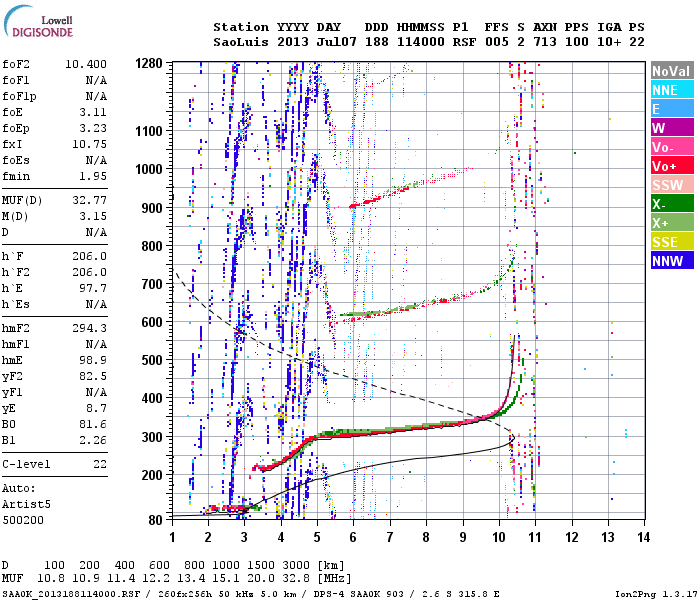
Task: Click the foEs N/A value
Action: pyautogui.click(x=97, y=160)
